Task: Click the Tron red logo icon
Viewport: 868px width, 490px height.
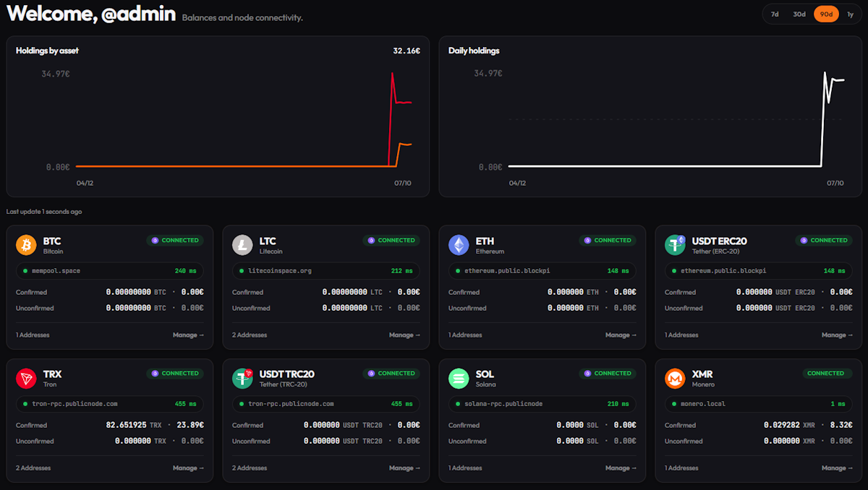Action: pos(26,378)
